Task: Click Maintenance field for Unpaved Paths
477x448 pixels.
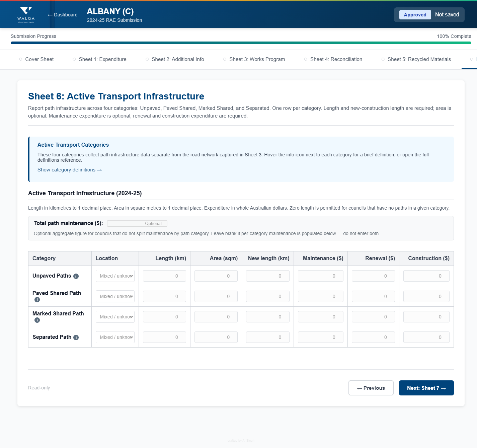Action: tap(321, 276)
